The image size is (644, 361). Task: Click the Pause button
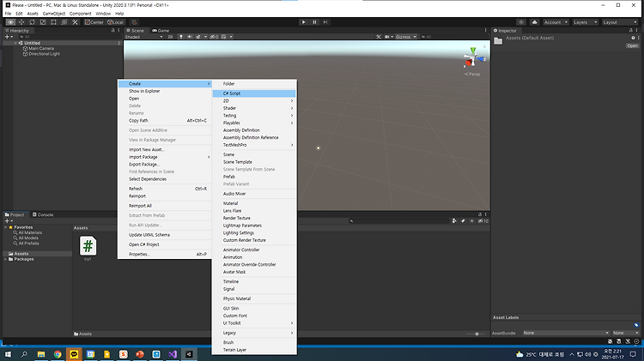tap(314, 22)
